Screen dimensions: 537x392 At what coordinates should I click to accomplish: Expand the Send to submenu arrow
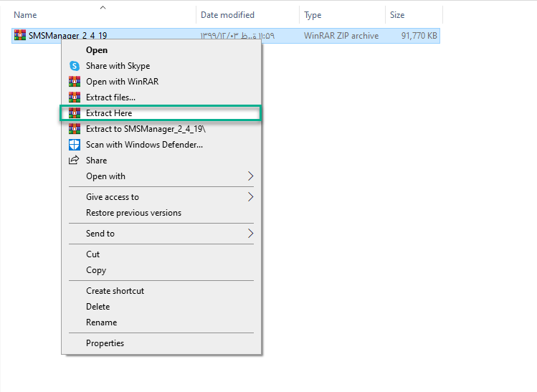click(250, 234)
